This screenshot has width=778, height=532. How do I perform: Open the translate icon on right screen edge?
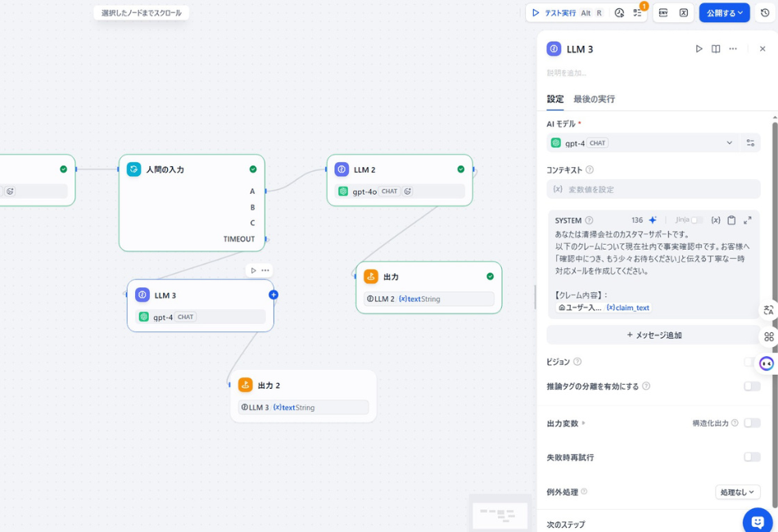(x=769, y=309)
